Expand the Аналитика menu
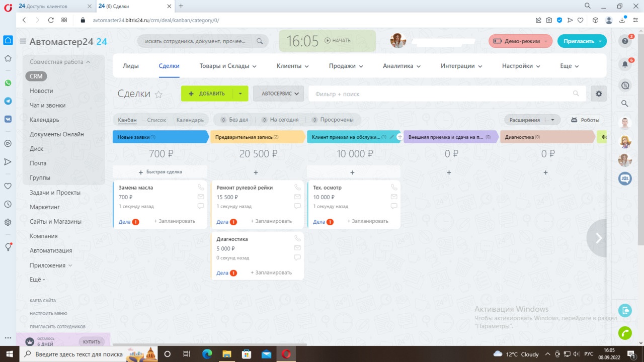This screenshot has height=362, width=644. tap(402, 66)
